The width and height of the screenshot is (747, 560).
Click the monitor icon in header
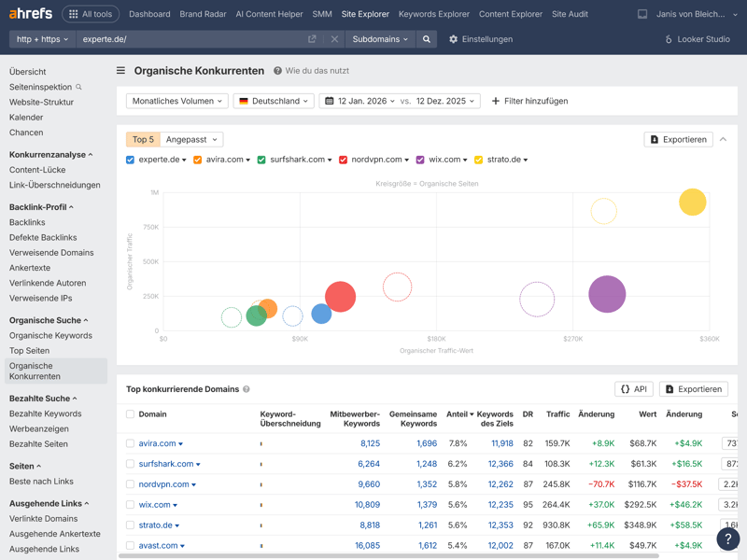pyautogui.click(x=642, y=14)
